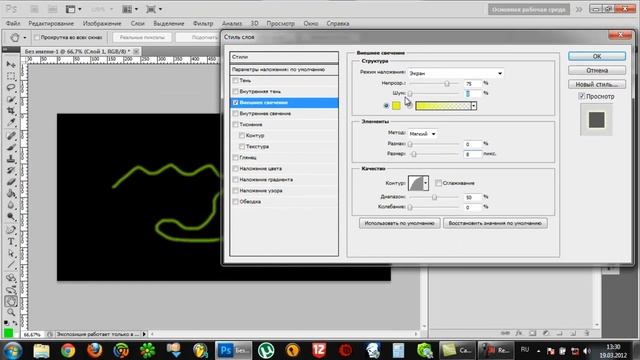Open uTorrent from the taskbar
The height and width of the screenshot is (360, 640).
(x=266, y=350)
